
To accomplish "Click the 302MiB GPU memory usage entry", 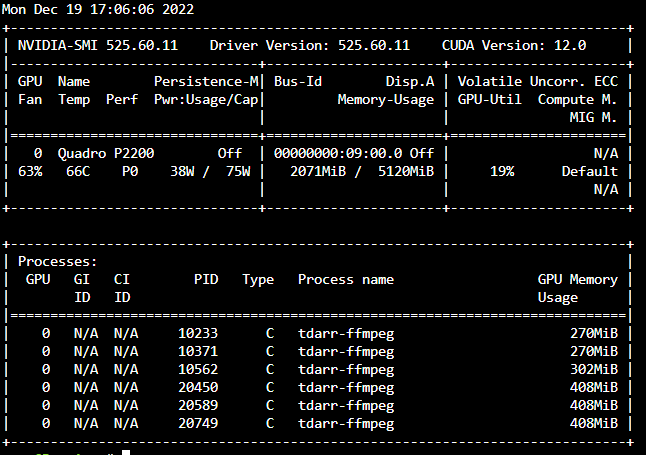I will click(594, 369).
